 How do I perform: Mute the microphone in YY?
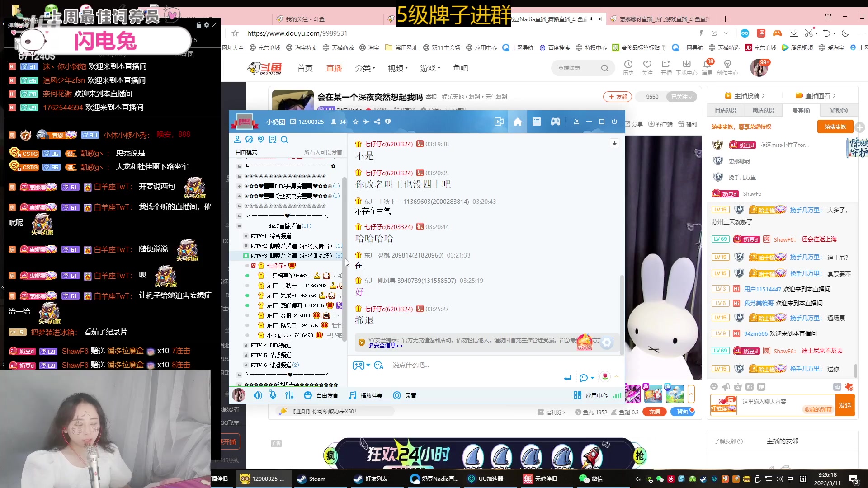[273, 395]
